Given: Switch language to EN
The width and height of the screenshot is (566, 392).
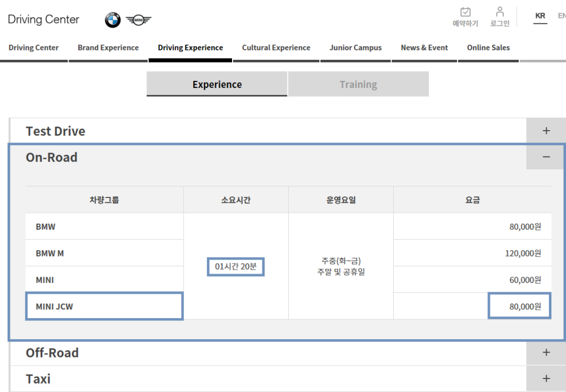Looking at the screenshot, I should [x=562, y=16].
